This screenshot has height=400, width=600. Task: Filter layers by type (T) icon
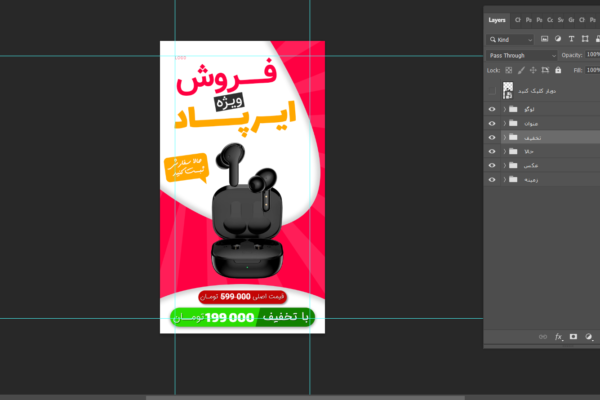pyautogui.click(x=570, y=39)
